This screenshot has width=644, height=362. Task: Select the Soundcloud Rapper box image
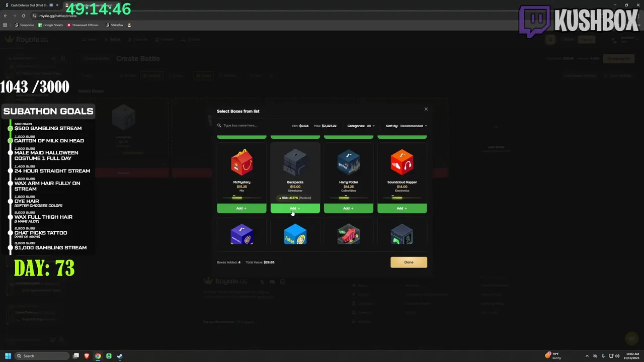402,162
